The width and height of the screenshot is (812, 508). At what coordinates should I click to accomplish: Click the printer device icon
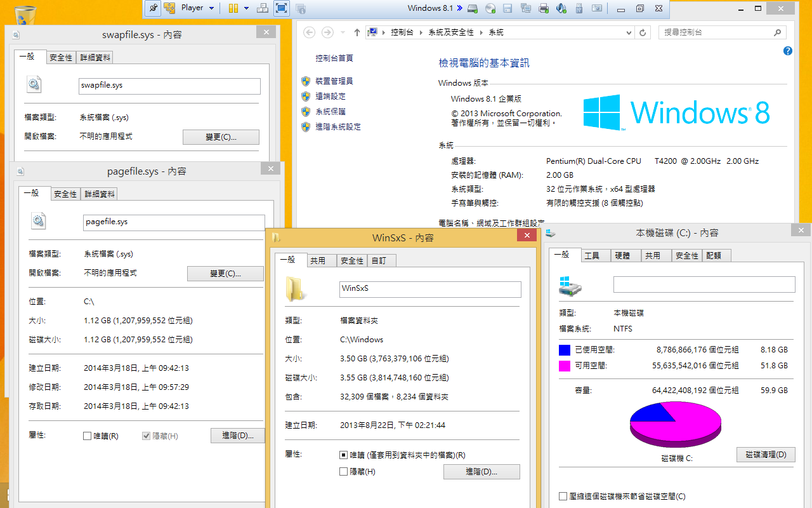pyautogui.click(x=543, y=8)
